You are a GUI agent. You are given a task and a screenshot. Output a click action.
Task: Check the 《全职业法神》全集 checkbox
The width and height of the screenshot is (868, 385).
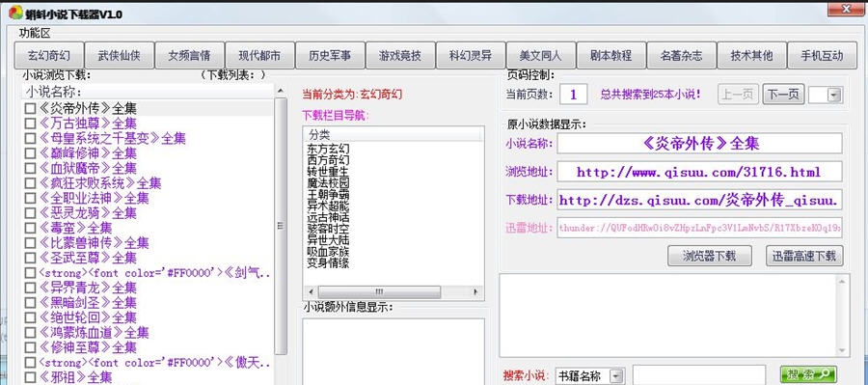coord(30,199)
